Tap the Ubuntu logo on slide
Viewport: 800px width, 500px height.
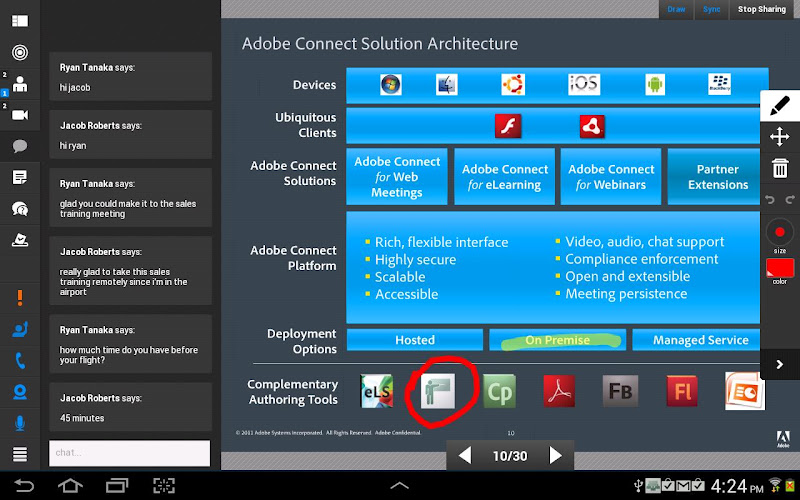(x=513, y=84)
